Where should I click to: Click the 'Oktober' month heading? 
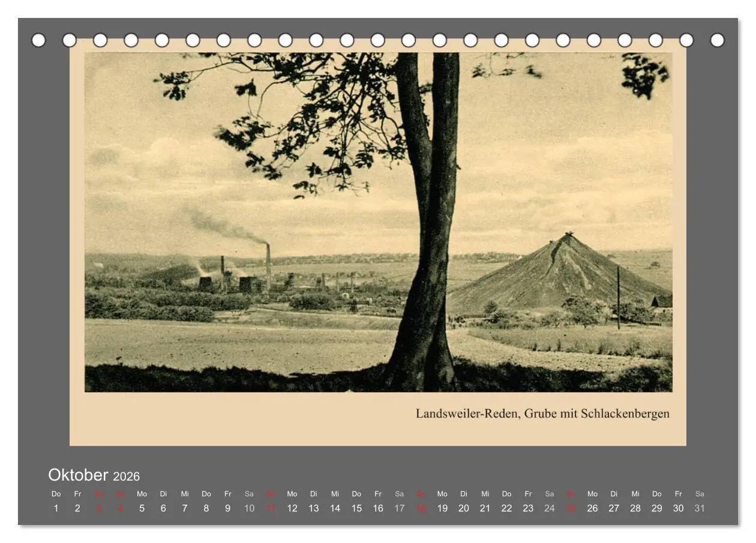click(78, 475)
